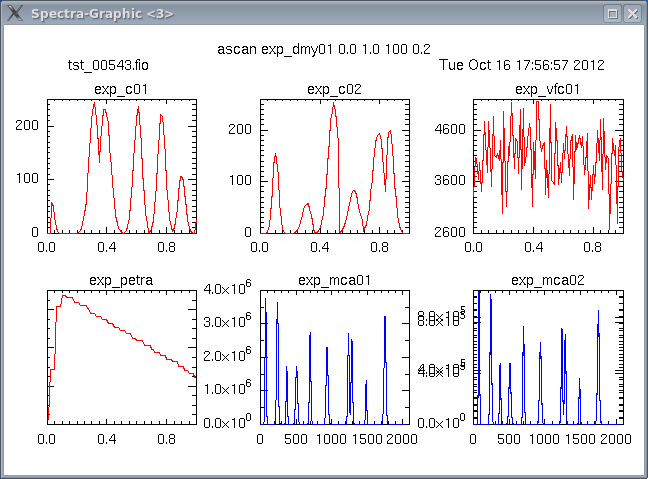Click the file name tst_00543.fio

[x=108, y=65]
